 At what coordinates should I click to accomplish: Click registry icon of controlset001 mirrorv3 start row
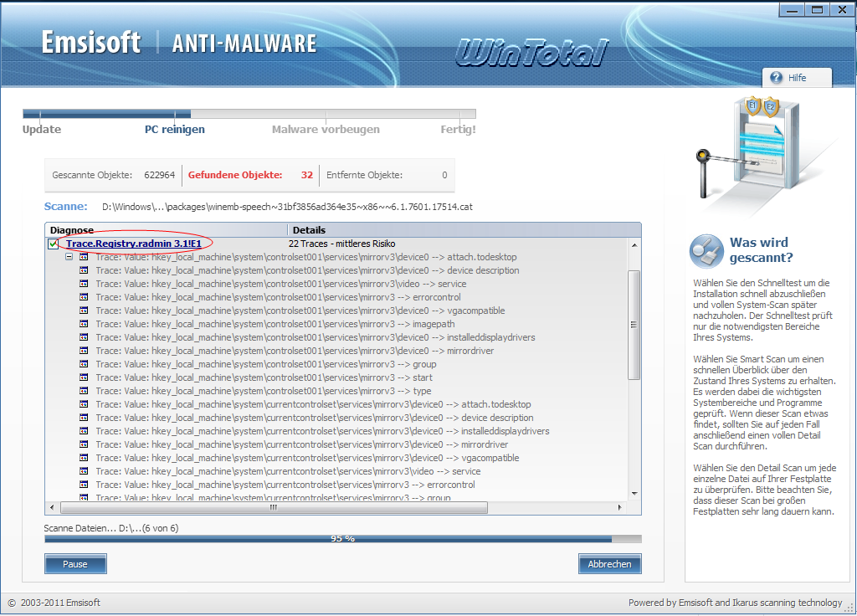[x=84, y=377]
